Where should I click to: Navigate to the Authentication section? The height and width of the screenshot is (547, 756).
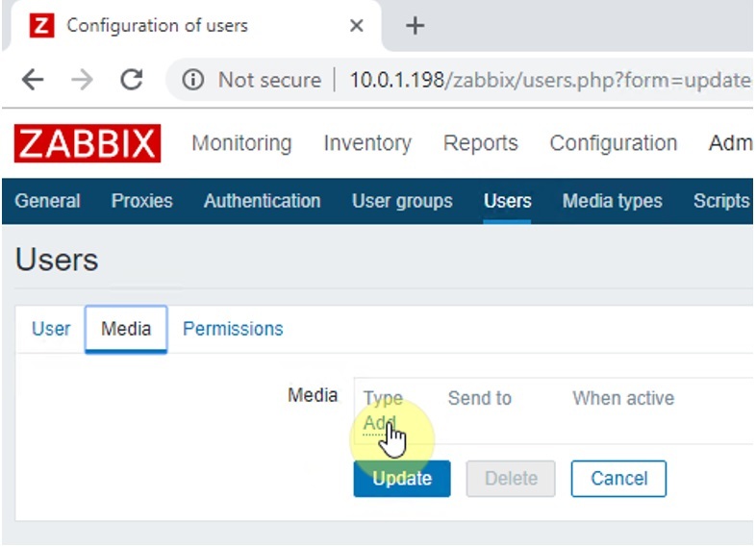262,201
